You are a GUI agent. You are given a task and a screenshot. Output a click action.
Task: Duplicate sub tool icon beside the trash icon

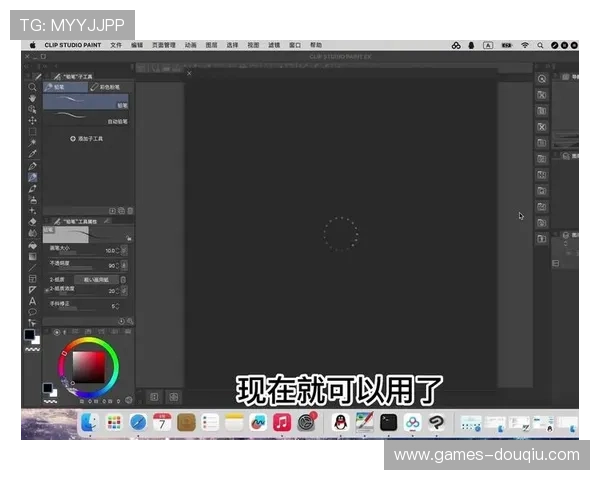[x=121, y=211]
